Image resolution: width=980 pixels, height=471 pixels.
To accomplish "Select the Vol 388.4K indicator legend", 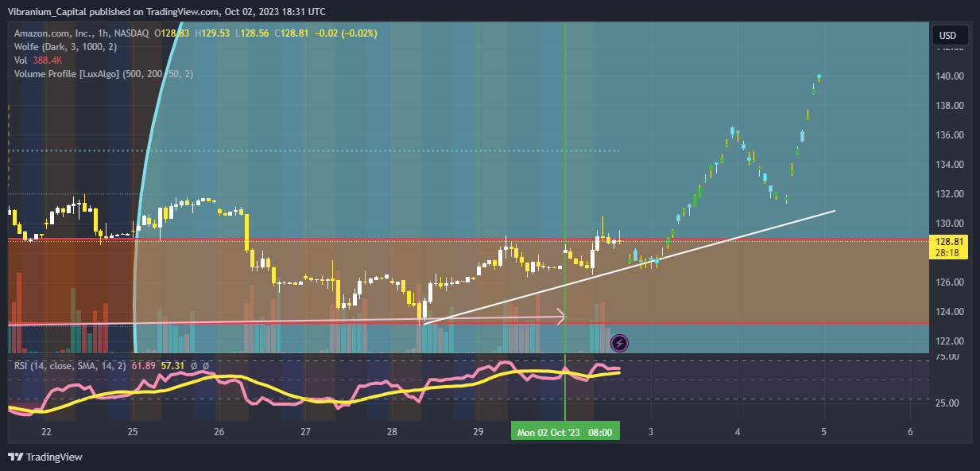I will tap(37, 60).
